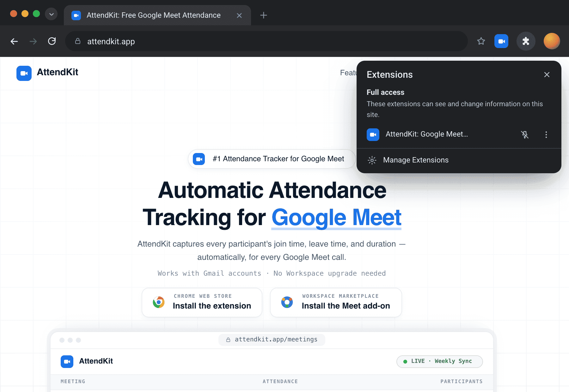The width and height of the screenshot is (569, 392).
Task: Click the camera icon in the #1 badge
Action: point(199,159)
